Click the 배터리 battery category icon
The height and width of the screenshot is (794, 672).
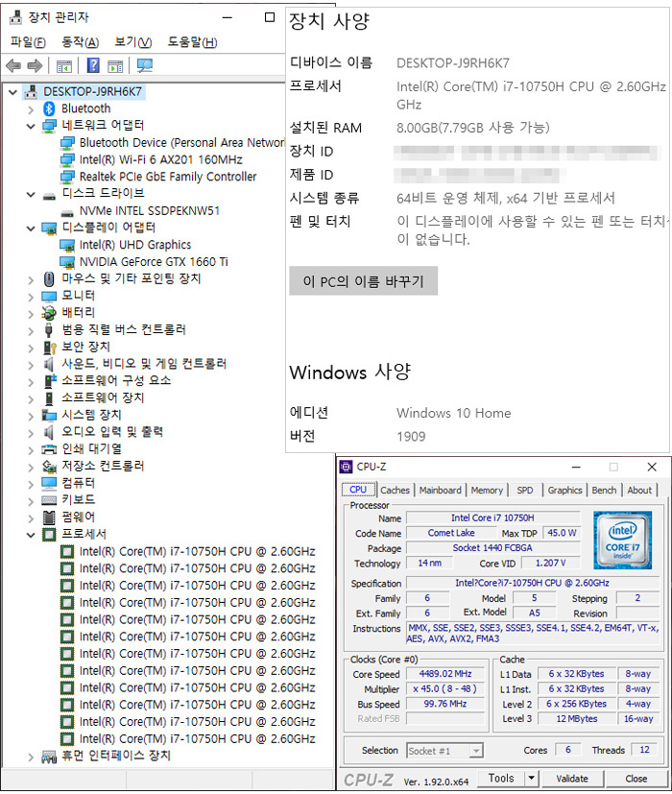[49, 313]
